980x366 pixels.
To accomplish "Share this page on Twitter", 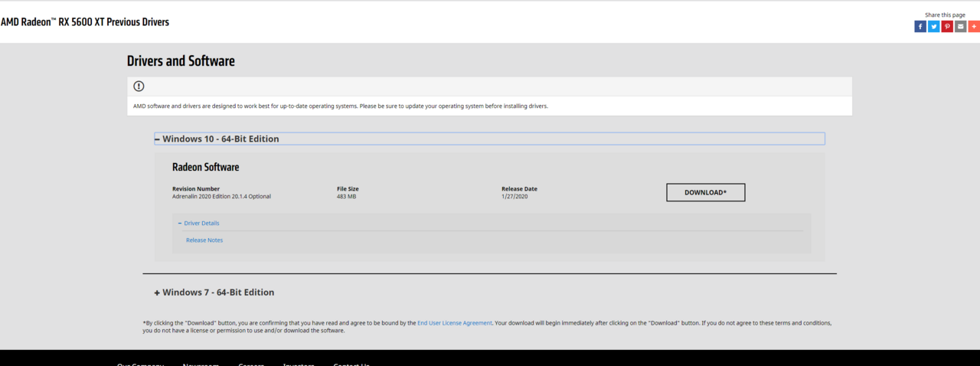I will pos(933,27).
